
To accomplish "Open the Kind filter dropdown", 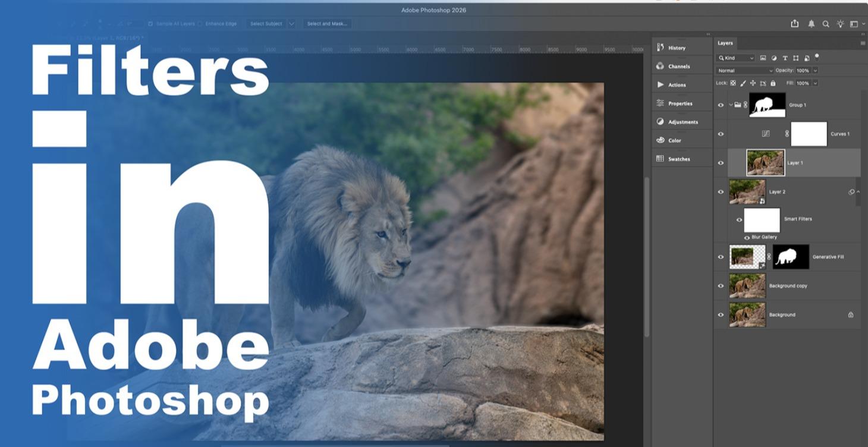I will point(736,58).
